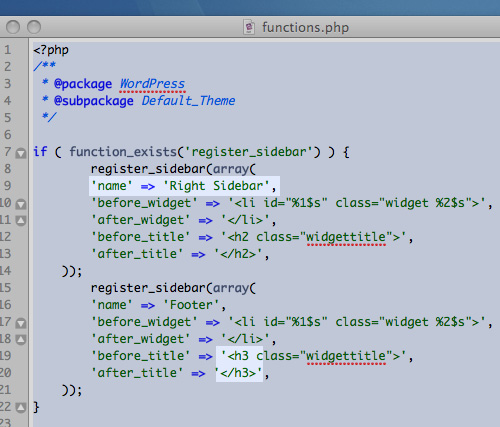Click the 'Footer' name string
This screenshot has height=427, width=500.
[191, 305]
